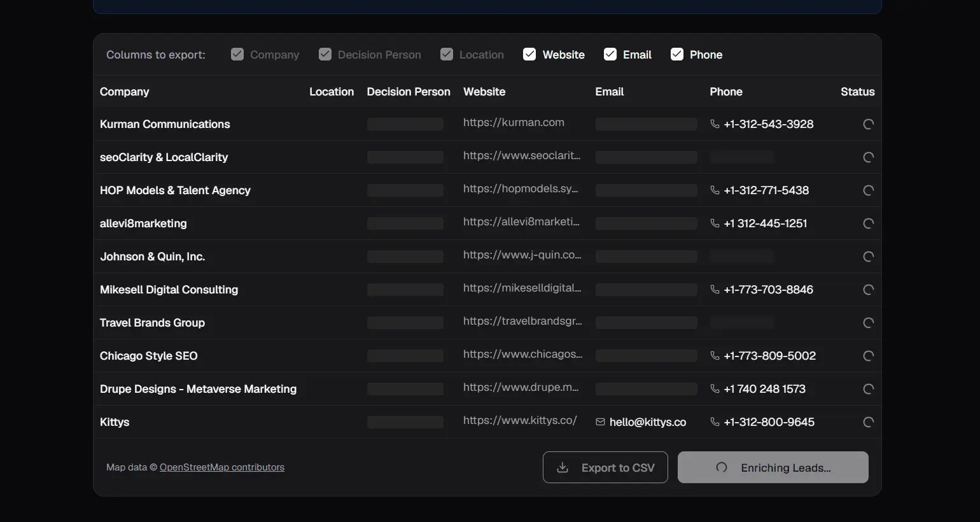Click status spinner for Travel Brands Group

point(868,323)
